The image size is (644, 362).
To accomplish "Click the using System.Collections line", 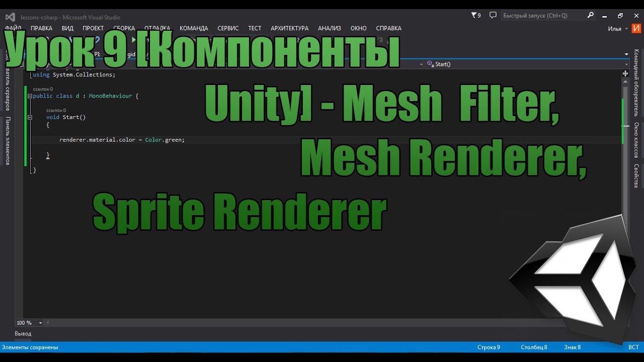I will click(x=74, y=75).
